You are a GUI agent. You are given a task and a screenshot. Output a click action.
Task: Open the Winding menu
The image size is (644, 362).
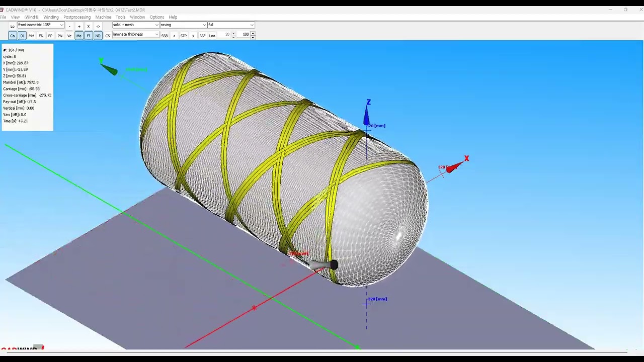[x=51, y=17]
